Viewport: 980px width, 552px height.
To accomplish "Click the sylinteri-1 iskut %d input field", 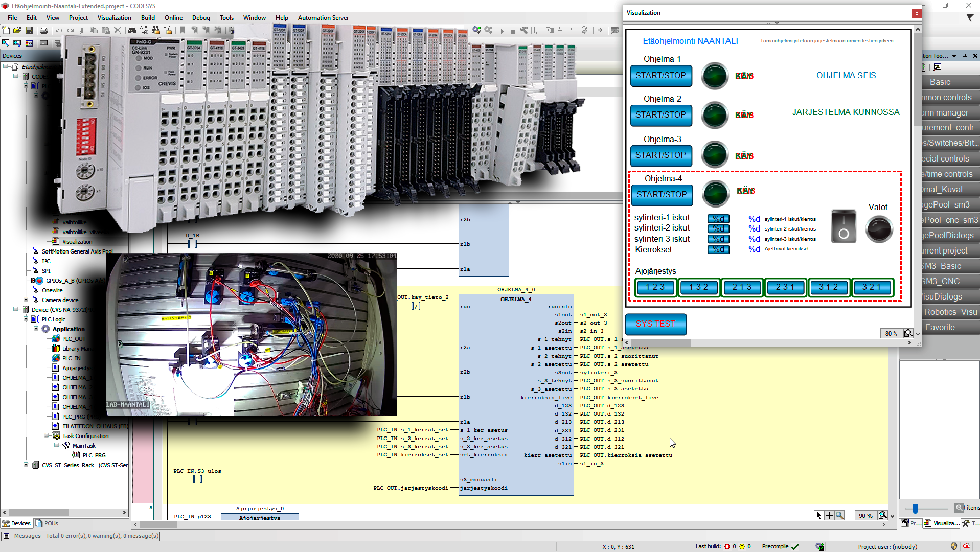I will coord(718,219).
